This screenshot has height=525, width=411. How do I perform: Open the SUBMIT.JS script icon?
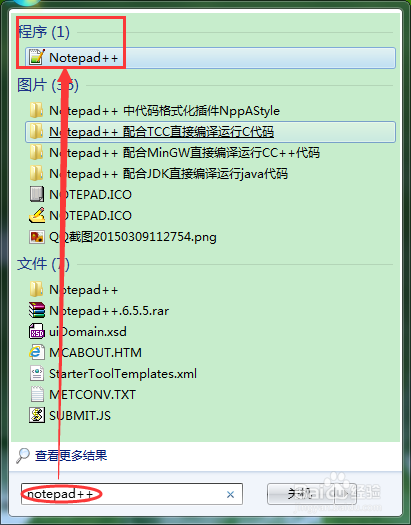point(36,415)
